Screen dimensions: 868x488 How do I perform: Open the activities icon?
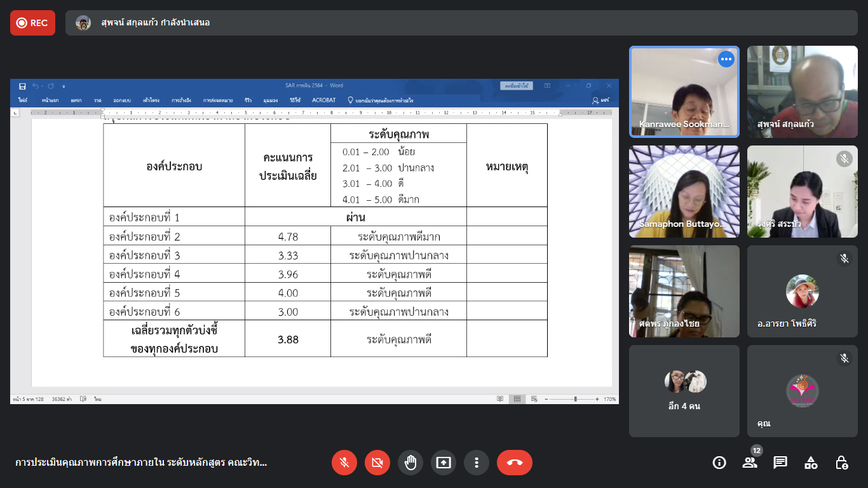coord(811,463)
